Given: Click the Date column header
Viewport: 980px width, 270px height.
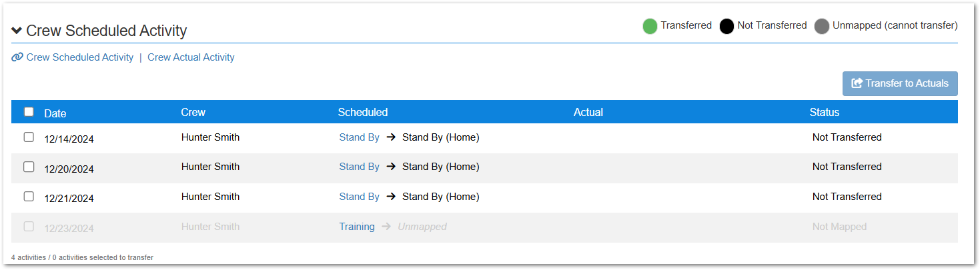Looking at the screenshot, I should [x=55, y=113].
